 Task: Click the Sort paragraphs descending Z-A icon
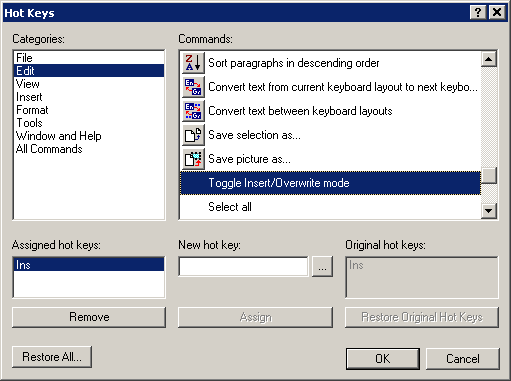click(x=193, y=63)
